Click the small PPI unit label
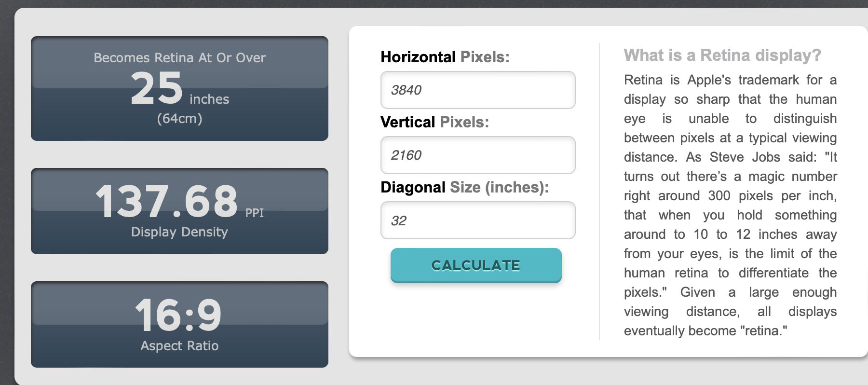 [x=255, y=213]
